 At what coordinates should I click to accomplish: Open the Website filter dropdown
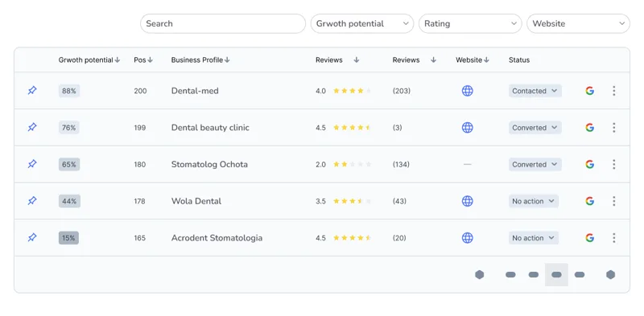578,23
